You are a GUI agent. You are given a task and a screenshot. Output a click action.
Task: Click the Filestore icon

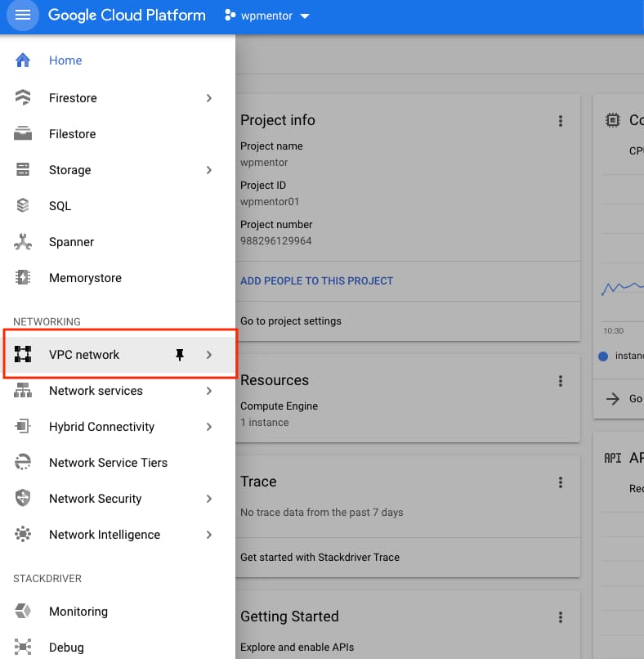[23, 133]
